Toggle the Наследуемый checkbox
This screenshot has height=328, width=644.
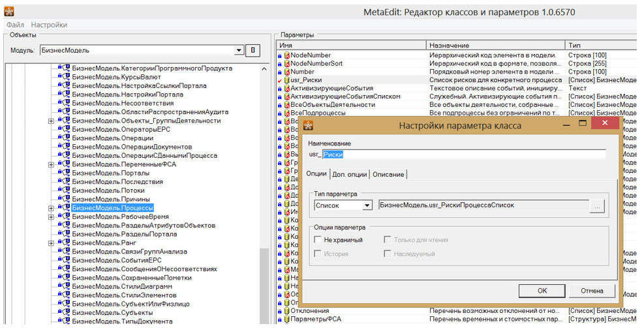coord(388,254)
